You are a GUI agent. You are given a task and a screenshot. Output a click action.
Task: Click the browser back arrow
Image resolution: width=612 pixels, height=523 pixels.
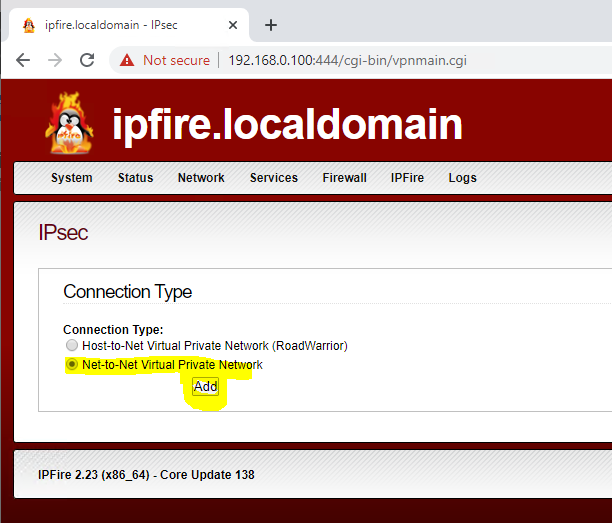23,60
